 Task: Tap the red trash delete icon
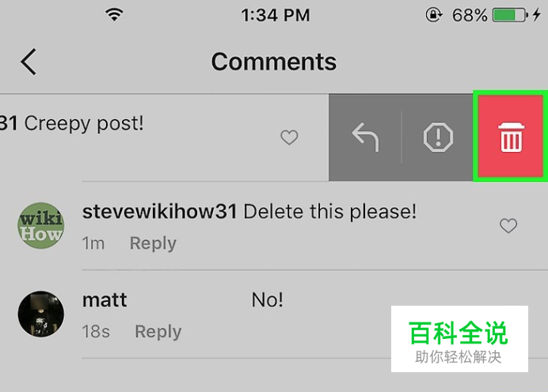click(x=511, y=137)
